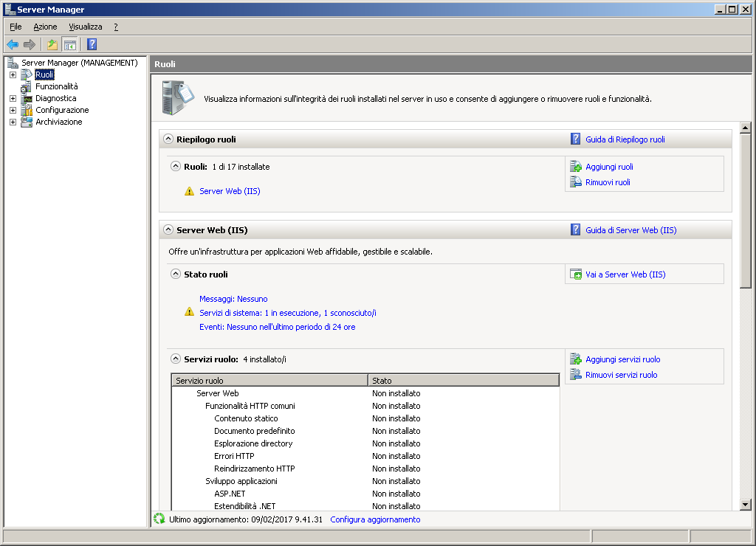The image size is (756, 546).
Task: Select the Funzionalità tree item label
Action: coord(56,87)
